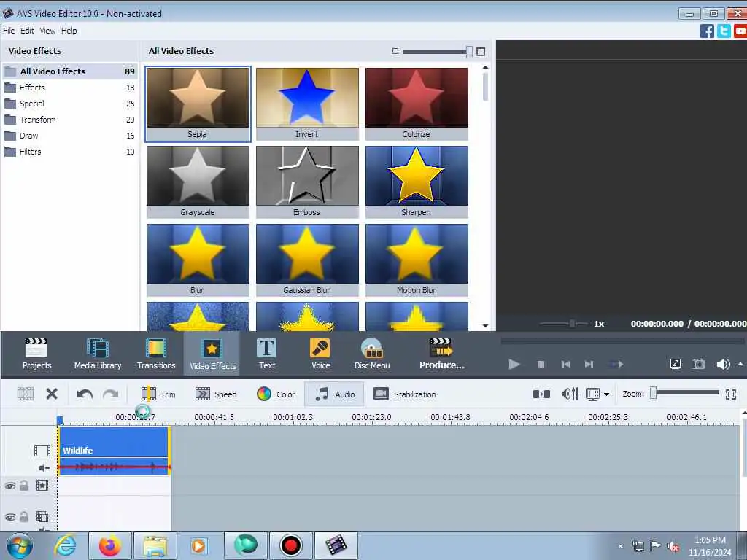Click the large thumbnails icon by size slider
Image resolution: width=747 pixels, height=560 pixels.
click(481, 52)
